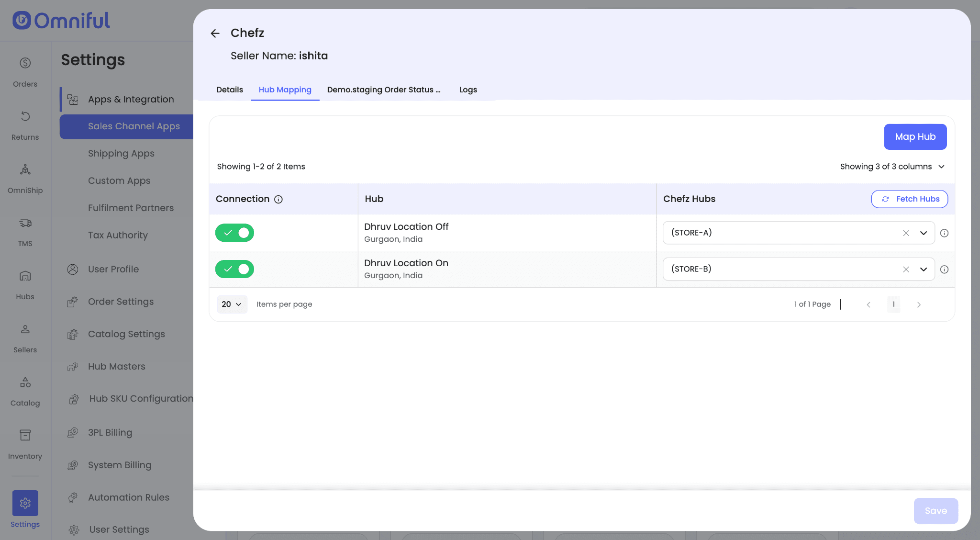Select page number 1
980x540 pixels.
pyautogui.click(x=893, y=304)
